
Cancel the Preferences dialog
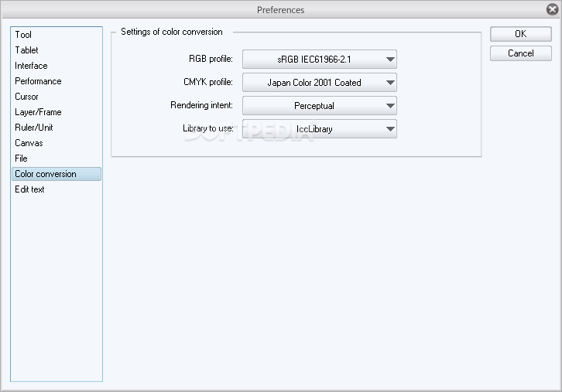[520, 53]
